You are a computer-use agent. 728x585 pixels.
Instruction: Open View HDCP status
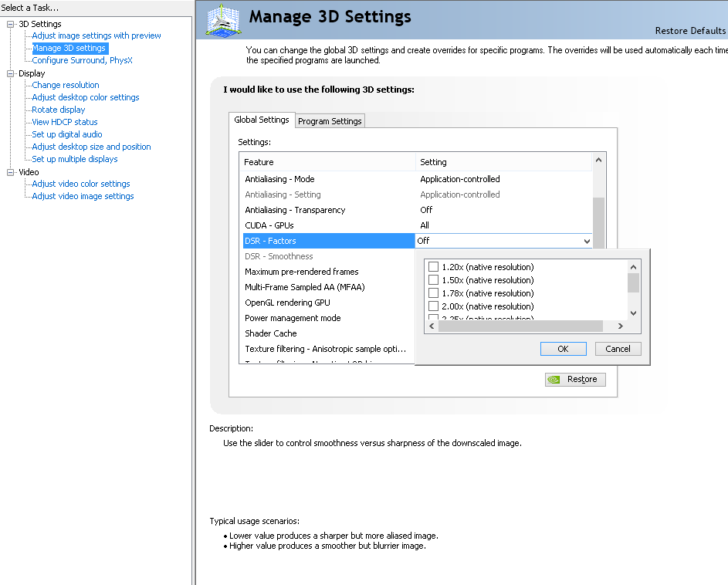(65, 122)
